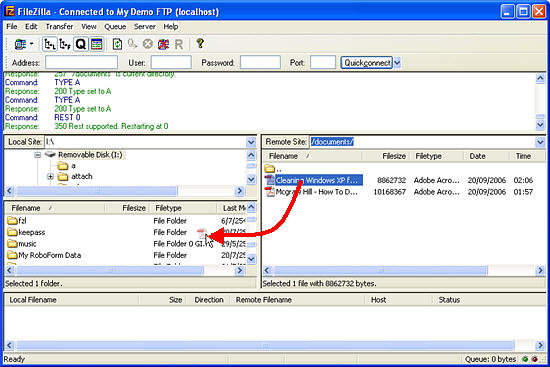Sort local list by Filename header
Screen dimensions: 550x367
(55, 208)
